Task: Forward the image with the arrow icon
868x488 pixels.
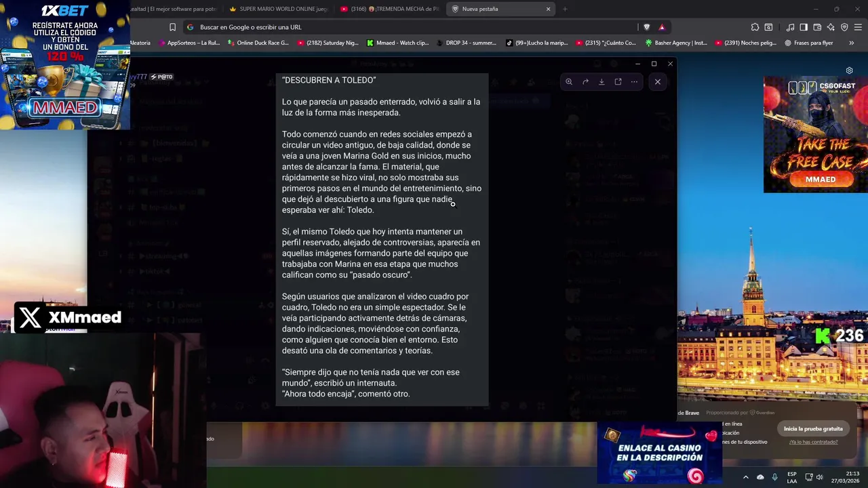Action: [x=585, y=81]
